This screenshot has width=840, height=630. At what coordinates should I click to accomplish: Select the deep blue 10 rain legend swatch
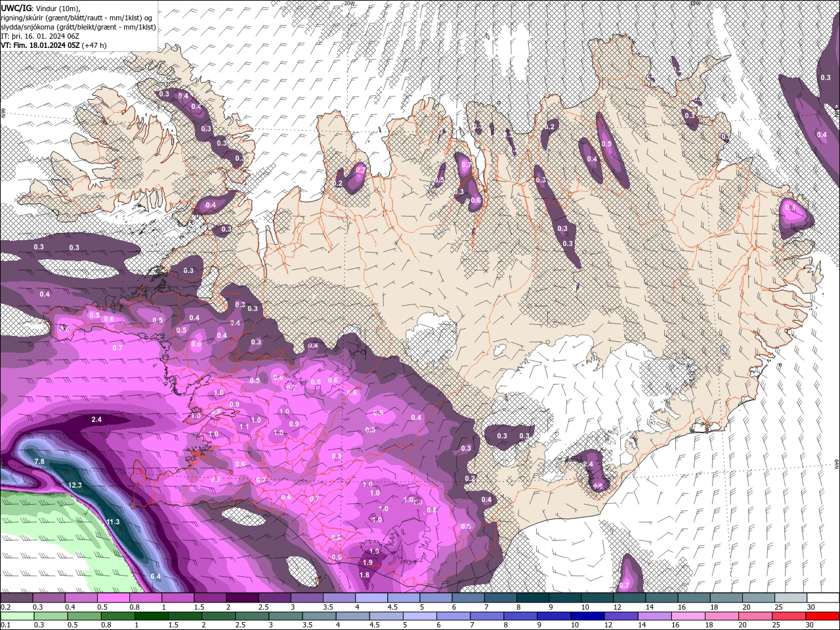coord(587,616)
